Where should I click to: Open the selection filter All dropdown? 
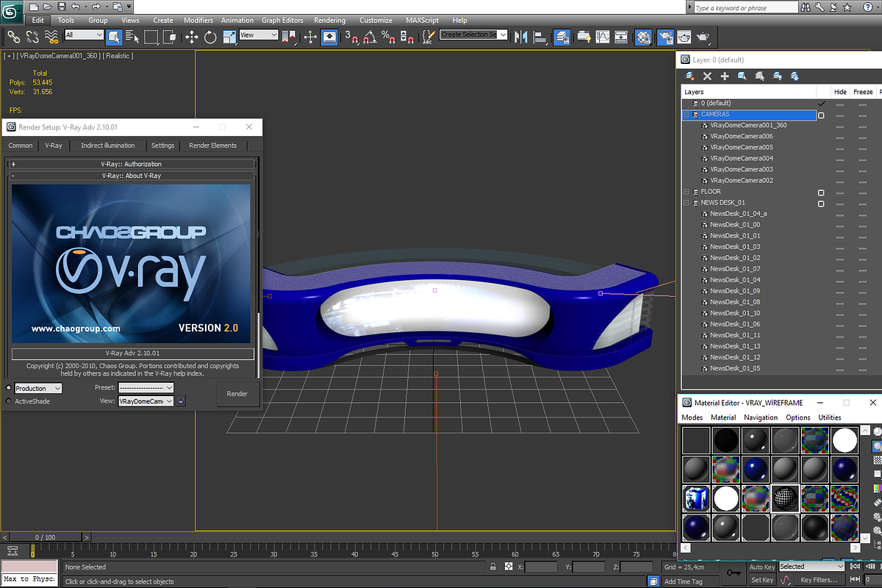pos(84,35)
